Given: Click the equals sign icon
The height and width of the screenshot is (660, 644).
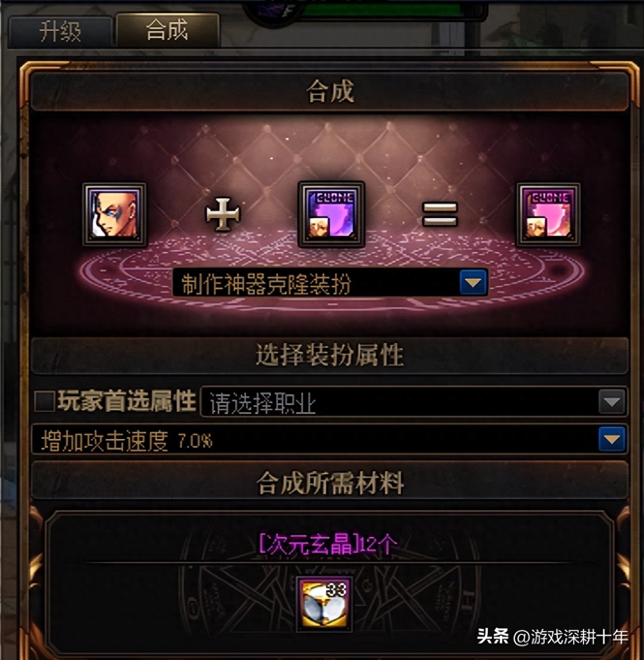Looking at the screenshot, I should [x=440, y=214].
